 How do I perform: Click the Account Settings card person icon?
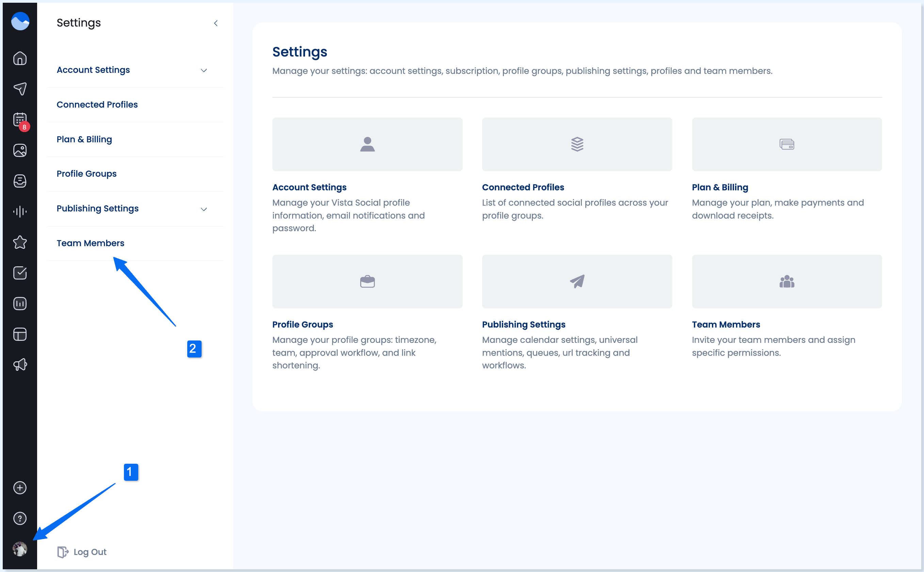click(367, 144)
